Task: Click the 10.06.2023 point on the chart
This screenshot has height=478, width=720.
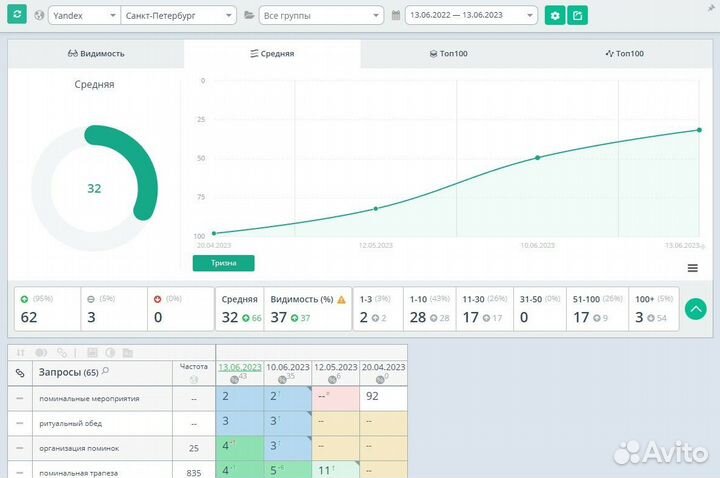Action: pyautogui.click(x=537, y=158)
